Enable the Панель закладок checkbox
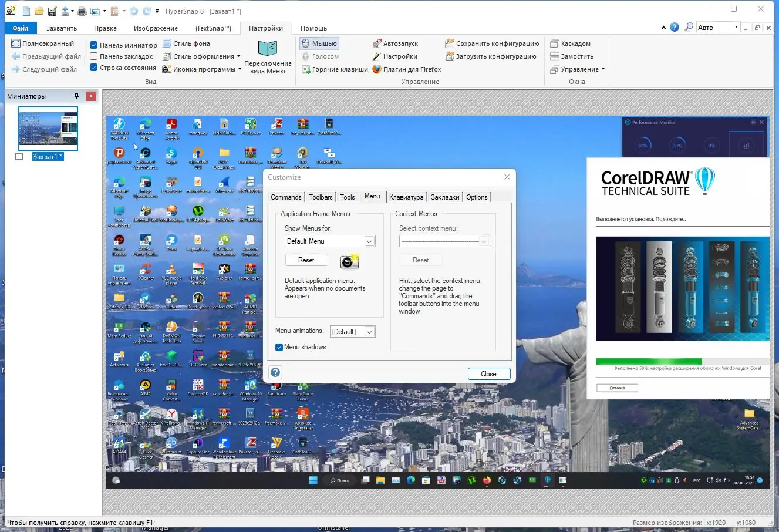 point(94,56)
